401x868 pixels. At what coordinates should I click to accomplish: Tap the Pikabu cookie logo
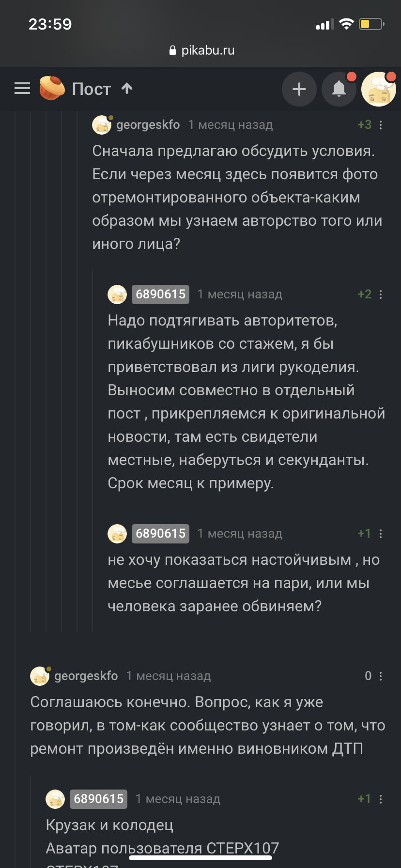(x=52, y=89)
